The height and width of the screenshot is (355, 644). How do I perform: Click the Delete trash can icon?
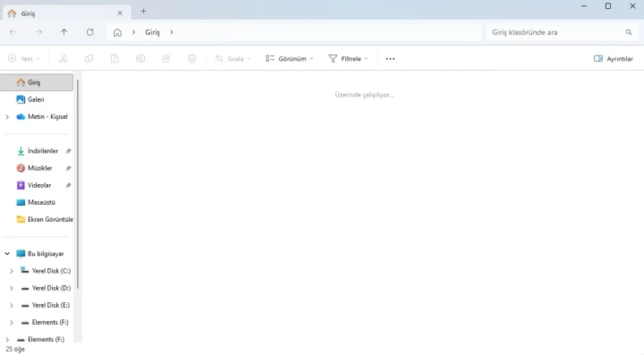point(192,59)
